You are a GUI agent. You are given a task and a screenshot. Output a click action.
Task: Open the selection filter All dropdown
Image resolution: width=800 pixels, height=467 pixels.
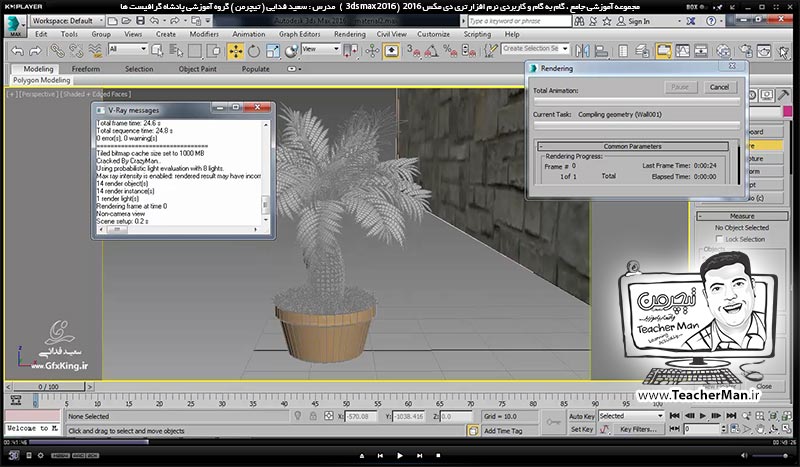[x=128, y=48]
